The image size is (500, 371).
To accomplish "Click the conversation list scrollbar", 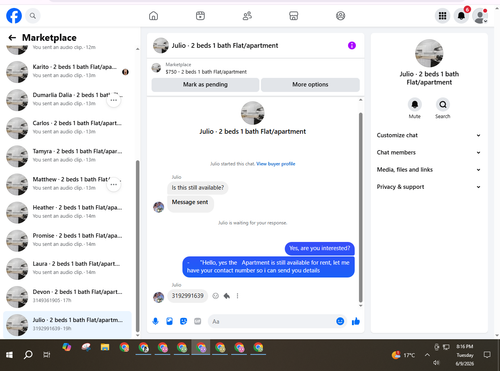I will (x=137, y=245).
